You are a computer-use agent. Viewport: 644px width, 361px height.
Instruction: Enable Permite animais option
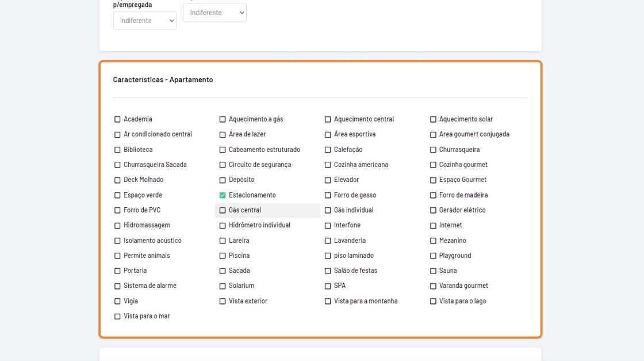tap(117, 256)
